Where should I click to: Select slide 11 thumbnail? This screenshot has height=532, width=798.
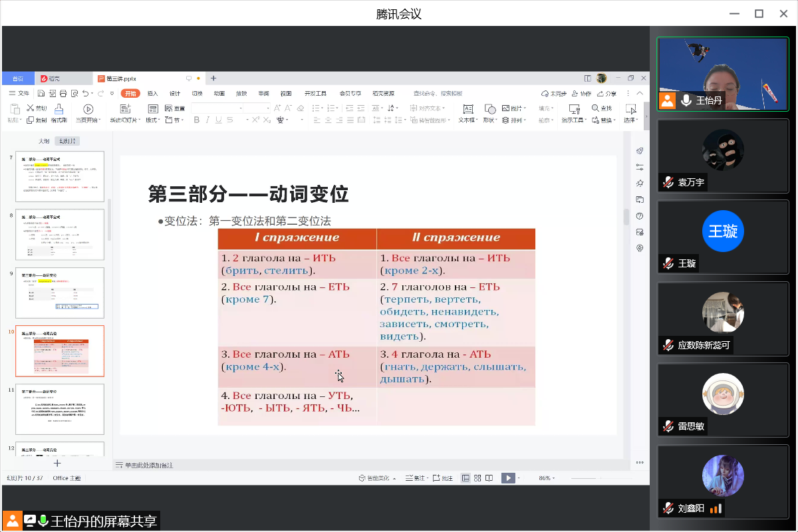coord(60,409)
